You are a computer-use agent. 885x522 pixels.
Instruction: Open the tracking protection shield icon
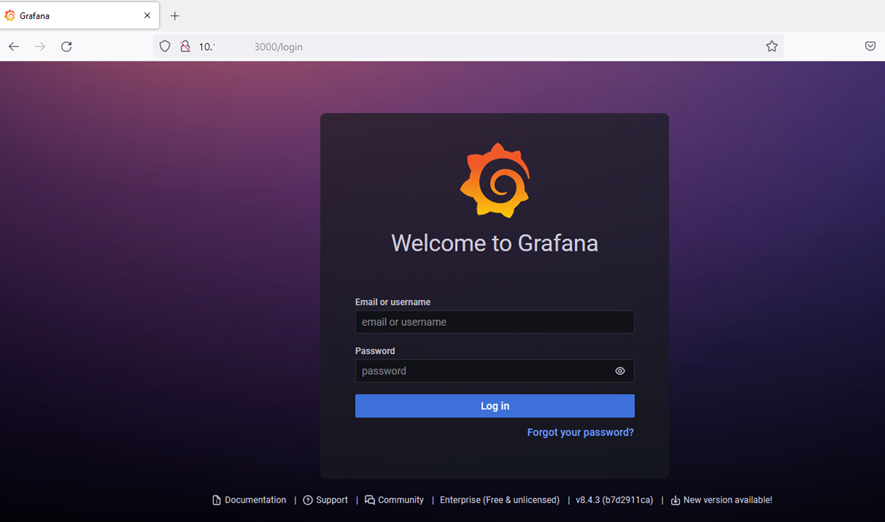pos(164,46)
